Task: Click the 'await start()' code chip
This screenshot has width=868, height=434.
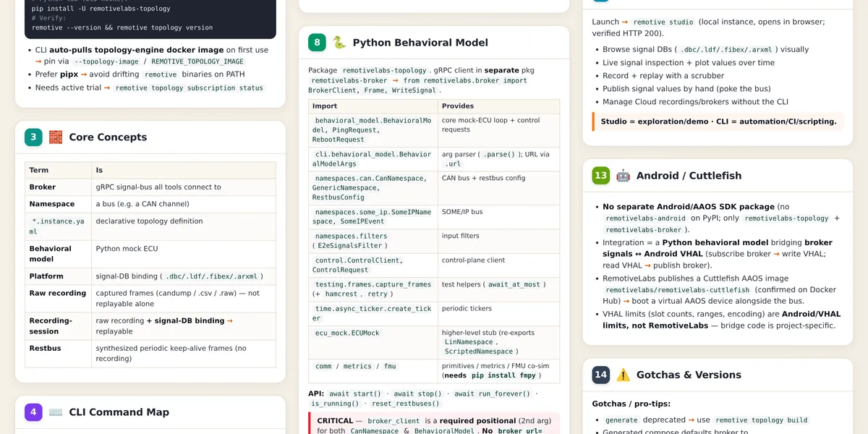Action: tap(357, 393)
